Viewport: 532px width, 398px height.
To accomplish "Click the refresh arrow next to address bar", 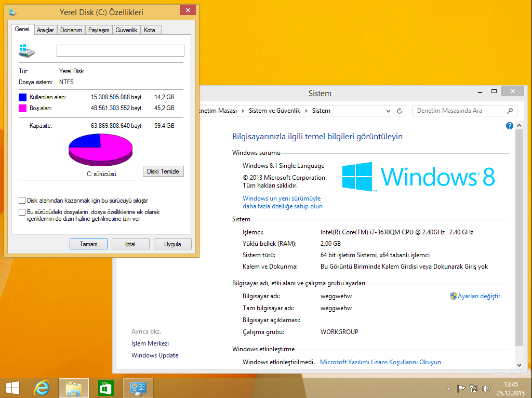I will (399, 111).
